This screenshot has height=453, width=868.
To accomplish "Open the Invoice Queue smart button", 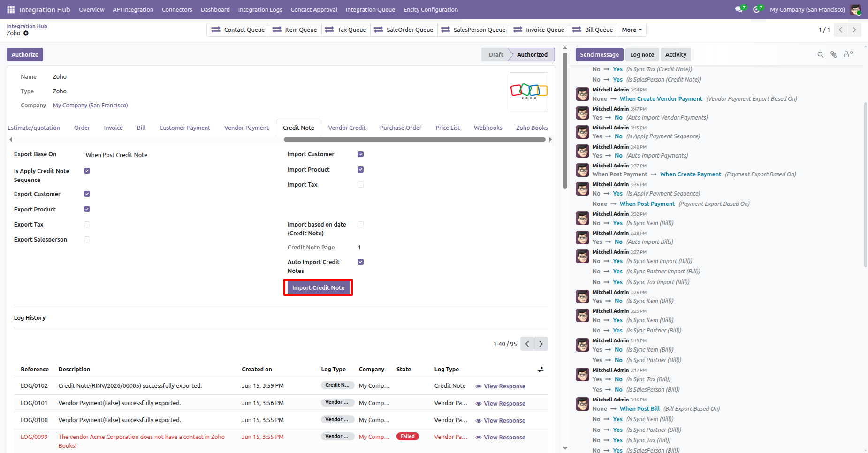I will click(539, 30).
